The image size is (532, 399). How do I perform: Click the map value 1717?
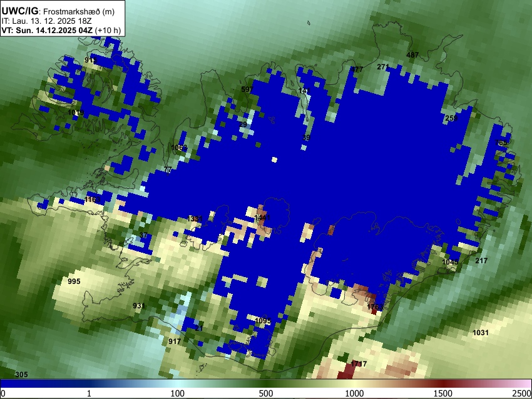click(x=359, y=364)
